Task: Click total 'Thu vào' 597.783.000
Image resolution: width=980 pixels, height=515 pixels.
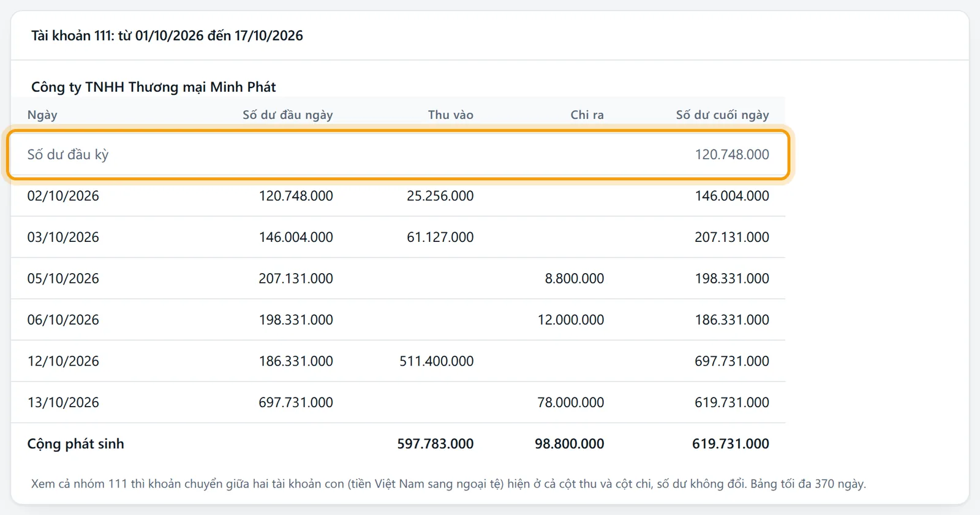Action: [435, 444]
